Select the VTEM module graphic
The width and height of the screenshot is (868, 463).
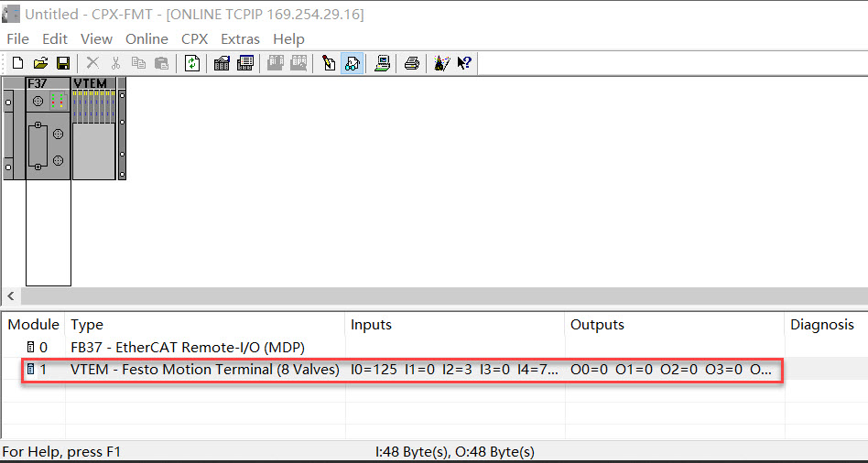click(93, 128)
